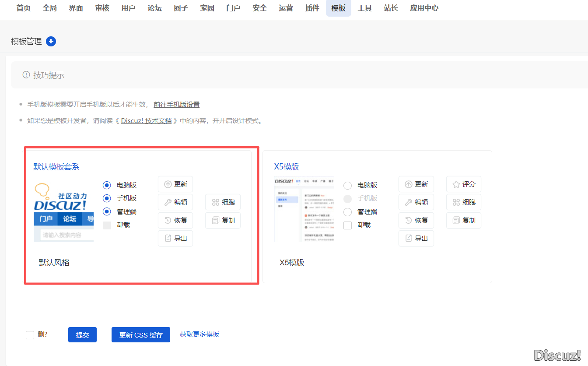The height and width of the screenshot is (366, 588).
Task: Select 管理端 radio for X5模版
Action: pos(347,212)
